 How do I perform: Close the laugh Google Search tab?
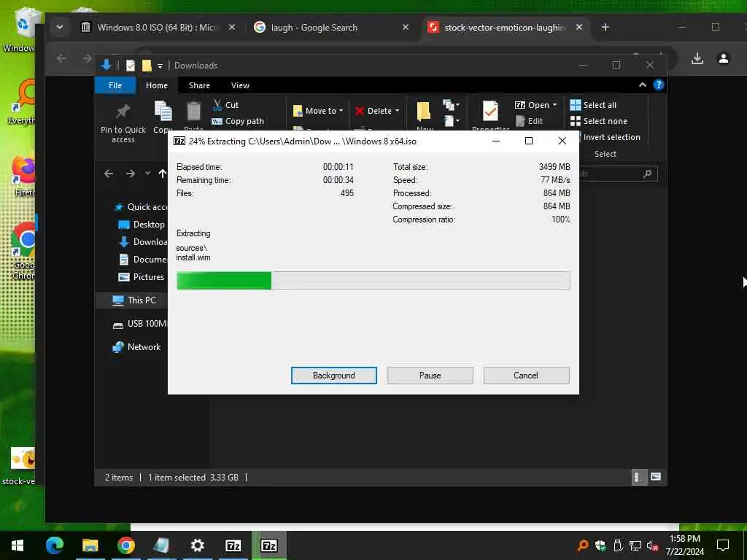[x=406, y=27]
